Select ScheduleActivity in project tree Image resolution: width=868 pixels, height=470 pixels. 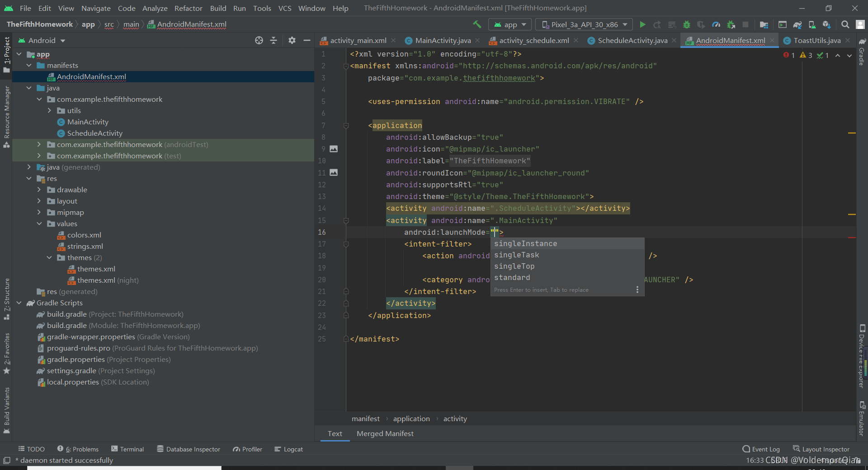pyautogui.click(x=94, y=133)
